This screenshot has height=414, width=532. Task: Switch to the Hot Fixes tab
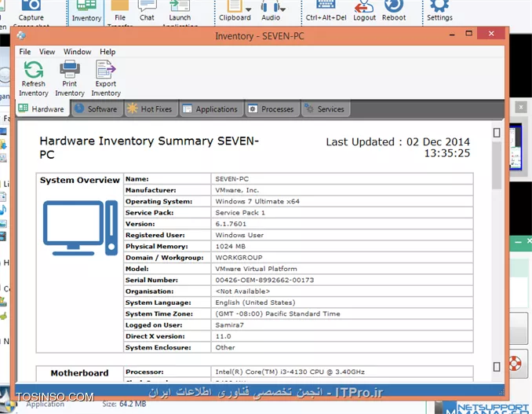(151, 109)
